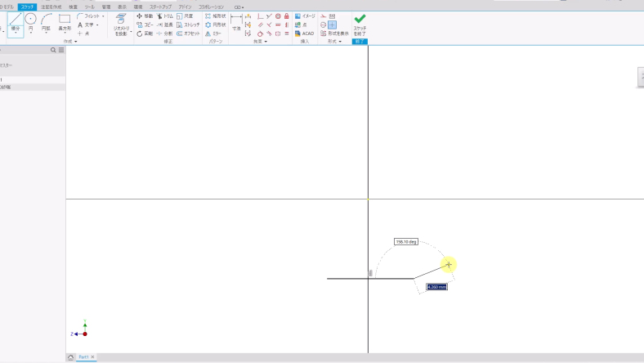Insert an ACAD file
The image size is (644, 363).
point(304,34)
